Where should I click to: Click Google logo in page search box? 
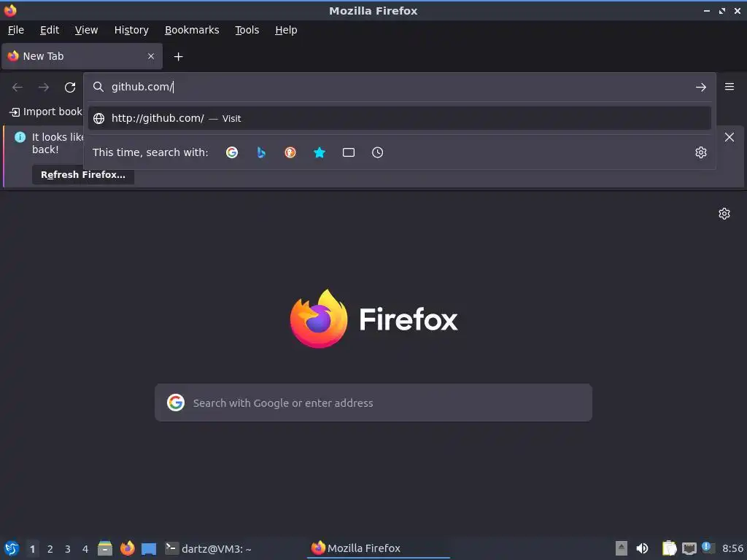point(176,402)
